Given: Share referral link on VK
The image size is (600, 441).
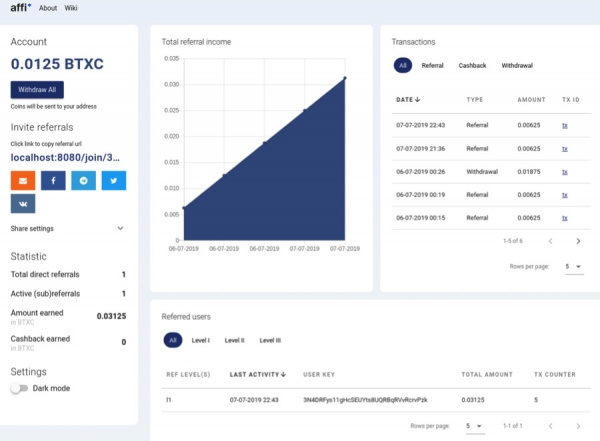Looking at the screenshot, I should point(23,204).
